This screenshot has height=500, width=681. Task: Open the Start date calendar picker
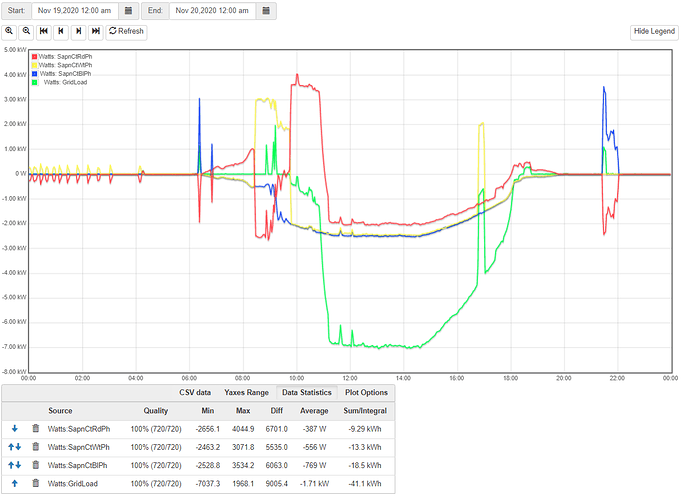coord(129,10)
